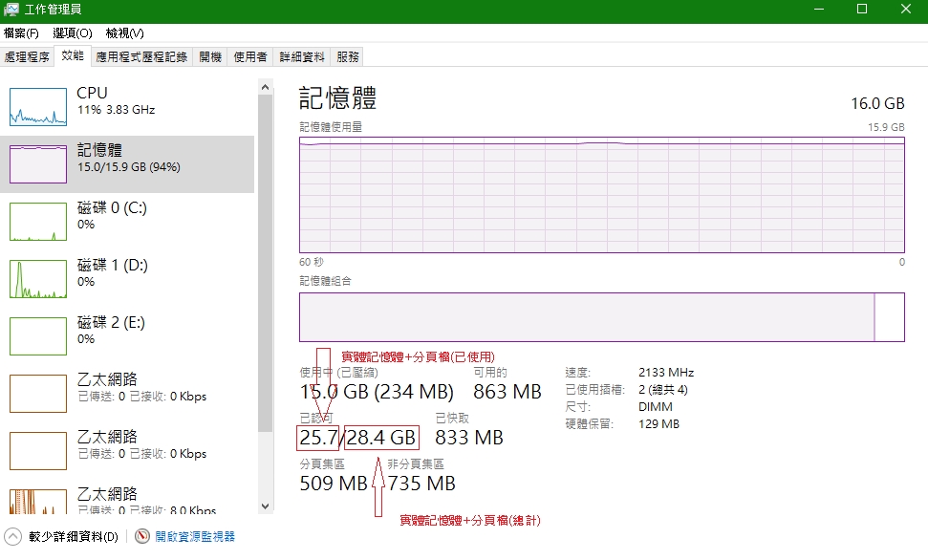Collapse view with 較少詳細資料 arrow
The width and height of the screenshot is (928, 560).
13,537
